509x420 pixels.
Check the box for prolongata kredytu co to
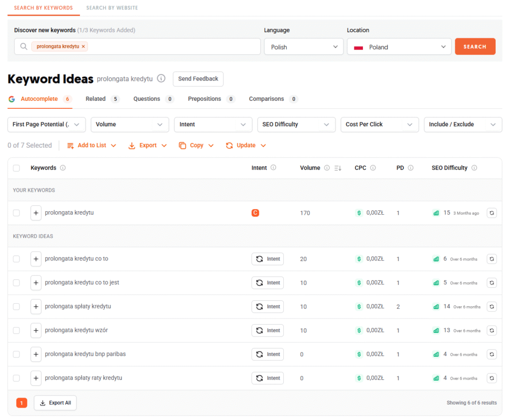(x=16, y=259)
